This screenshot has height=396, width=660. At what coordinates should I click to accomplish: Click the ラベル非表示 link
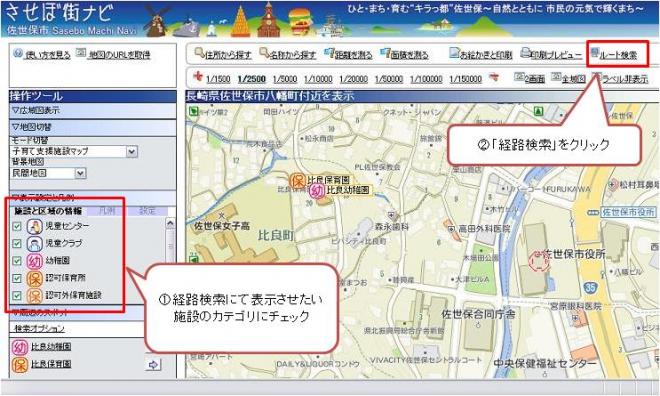625,79
